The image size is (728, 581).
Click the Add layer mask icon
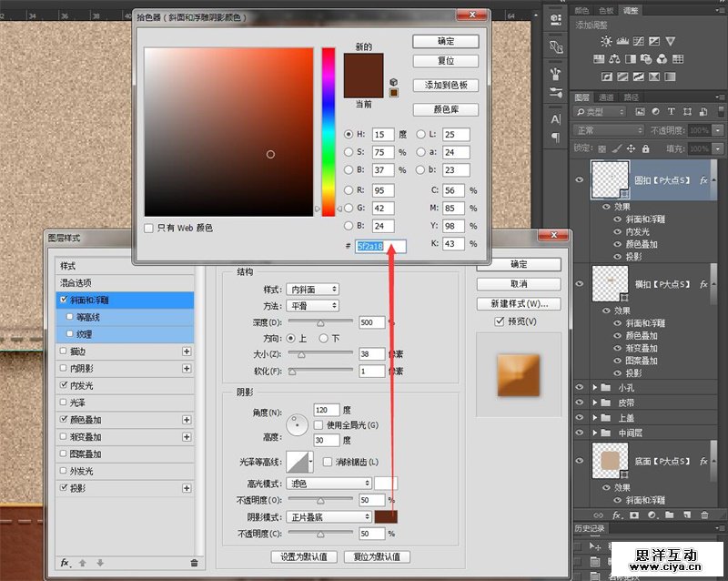pos(634,516)
